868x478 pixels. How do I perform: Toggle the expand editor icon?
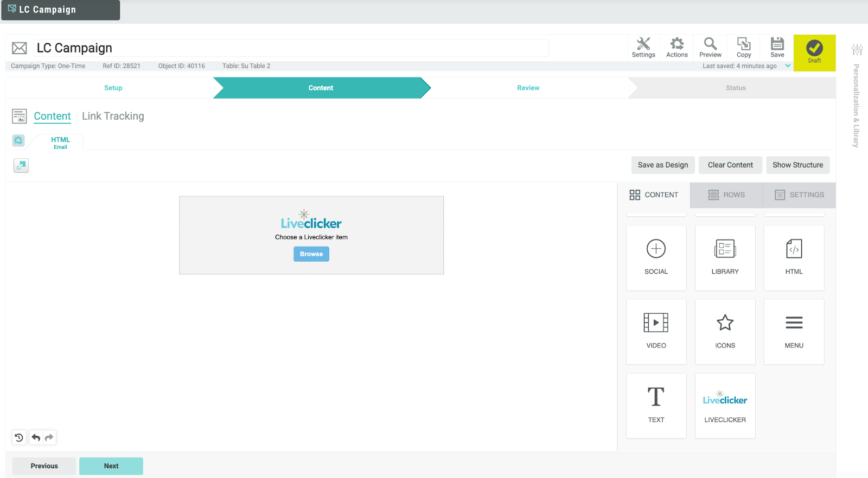[x=21, y=165]
